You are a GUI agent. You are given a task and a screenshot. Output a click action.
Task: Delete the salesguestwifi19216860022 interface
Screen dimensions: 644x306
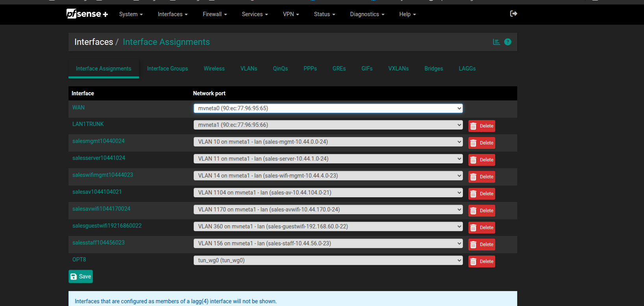pyautogui.click(x=481, y=228)
